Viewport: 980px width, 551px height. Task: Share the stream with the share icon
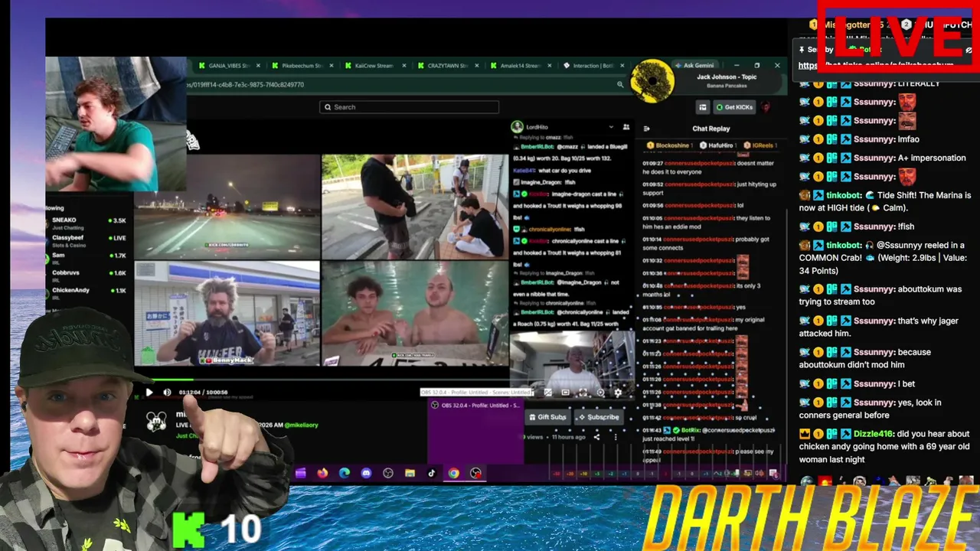pos(597,437)
